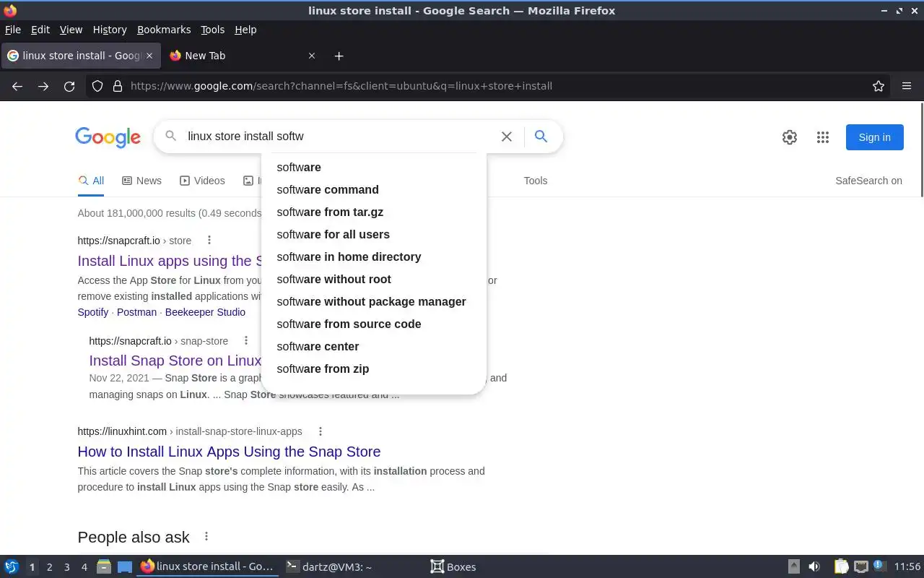Click in the Google search text field
The width and height of the screenshot is (924, 578).
(339, 136)
